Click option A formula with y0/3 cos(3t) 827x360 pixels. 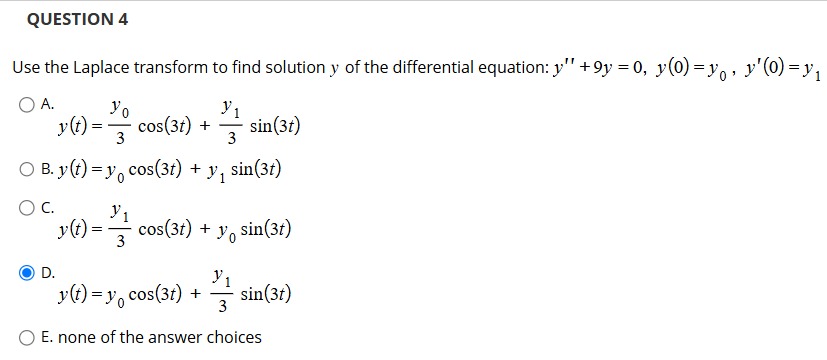click(x=179, y=123)
